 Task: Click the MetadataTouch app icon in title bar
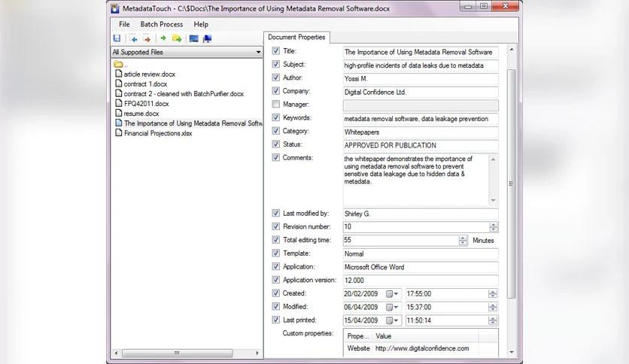(115, 8)
